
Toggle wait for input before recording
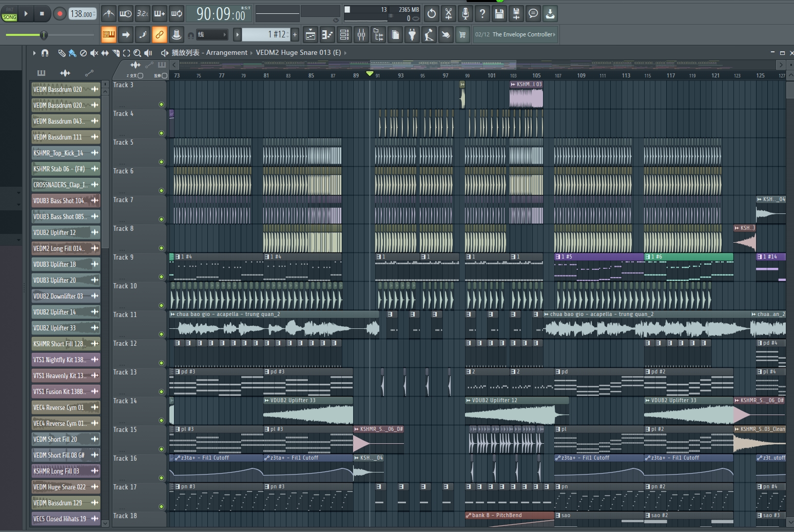pos(125,14)
